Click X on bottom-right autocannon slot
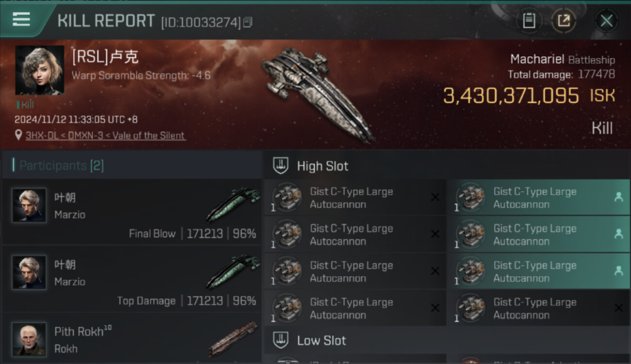Screen dimensions: 631x364 618,308
